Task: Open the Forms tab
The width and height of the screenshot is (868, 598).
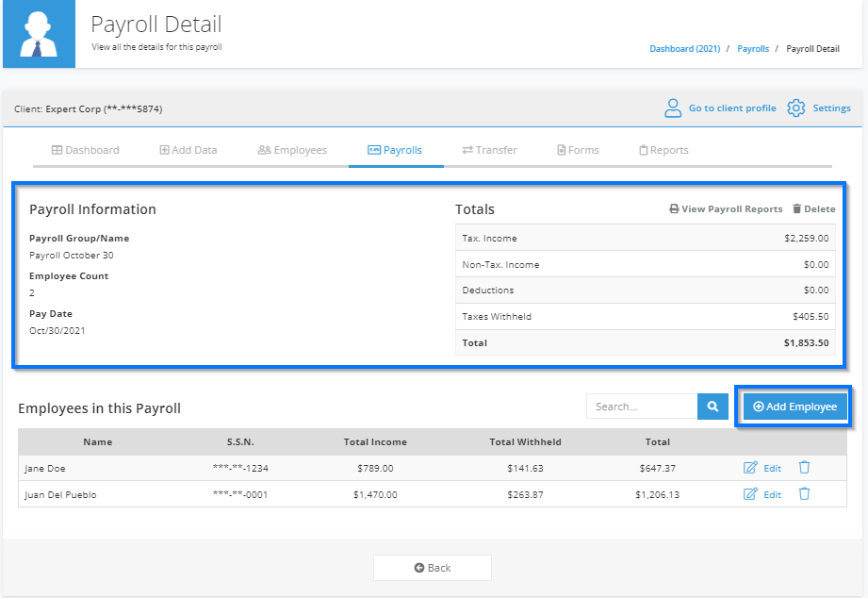Action: (x=578, y=149)
